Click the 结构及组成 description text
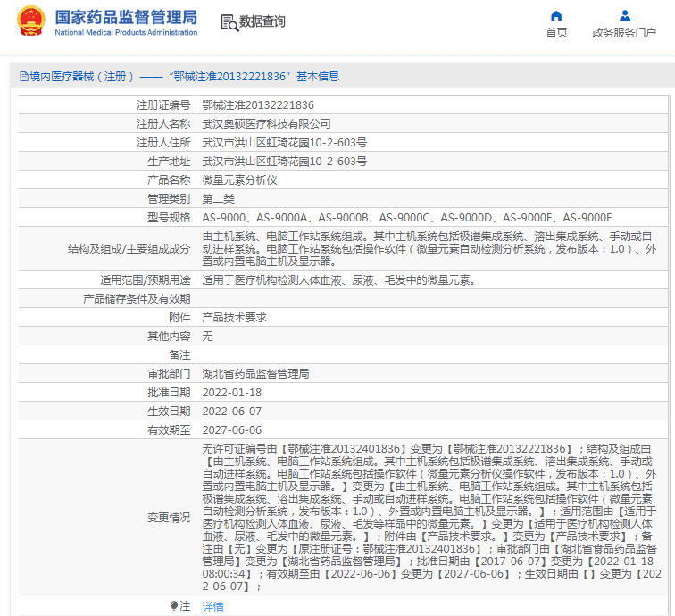Image resolution: width=675 pixels, height=616 pixels. (x=429, y=249)
